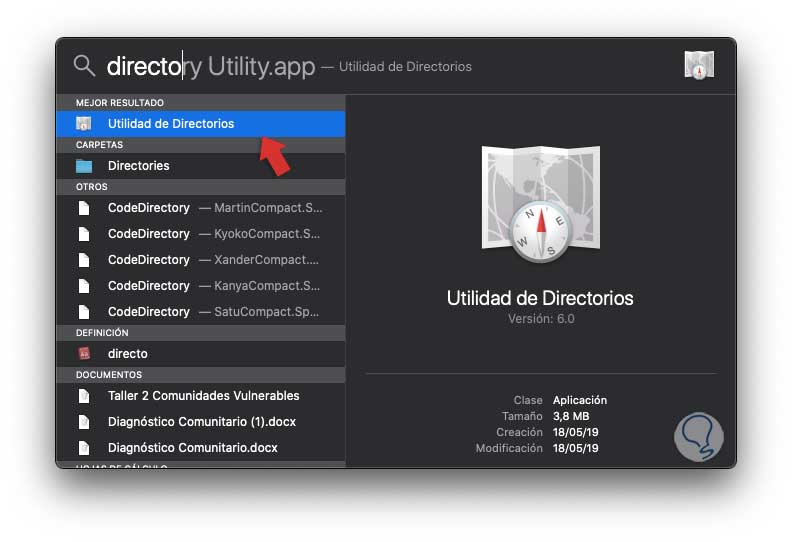
Task: Click the red dictionary icon beside directo
Action: click(84, 354)
